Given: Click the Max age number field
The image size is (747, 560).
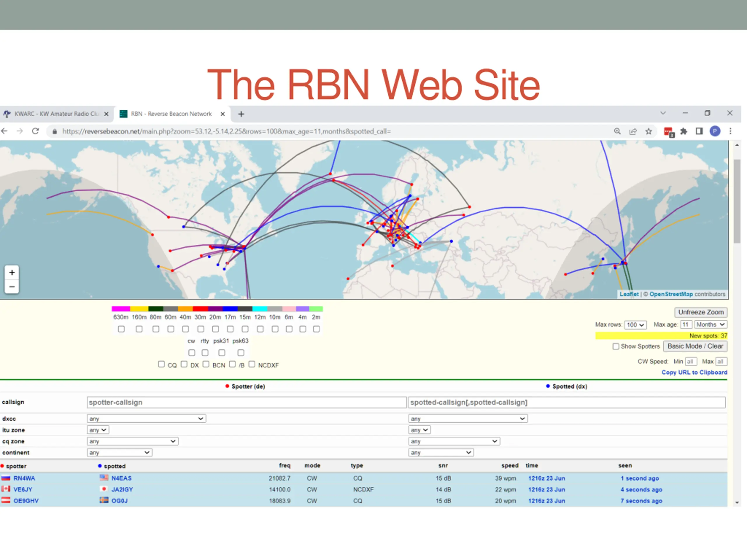Looking at the screenshot, I should (686, 324).
